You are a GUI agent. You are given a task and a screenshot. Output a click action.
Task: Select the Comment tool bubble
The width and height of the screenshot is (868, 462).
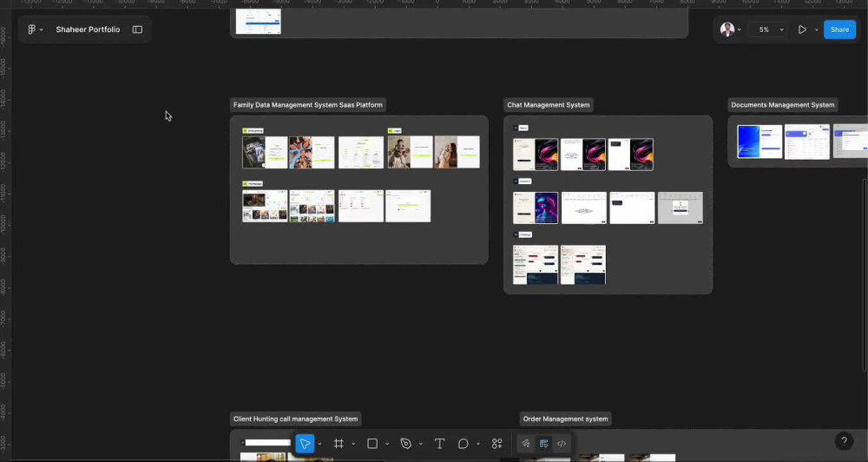(464, 443)
